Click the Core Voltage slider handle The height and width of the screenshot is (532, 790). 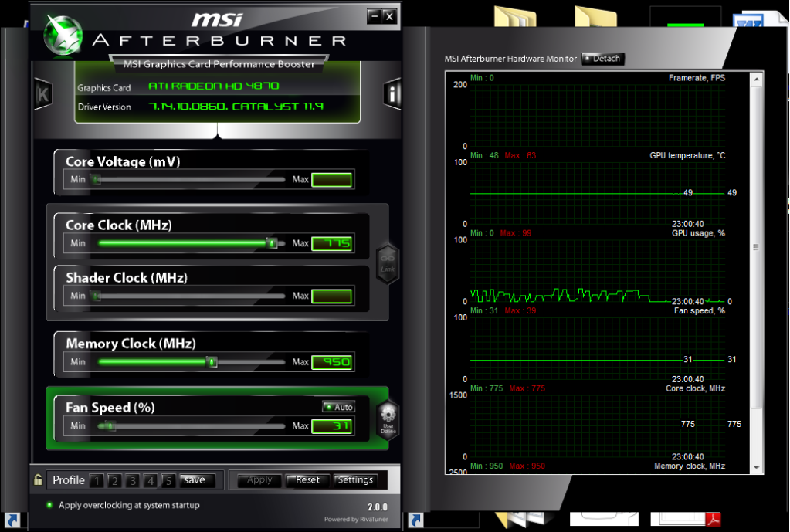(x=96, y=179)
